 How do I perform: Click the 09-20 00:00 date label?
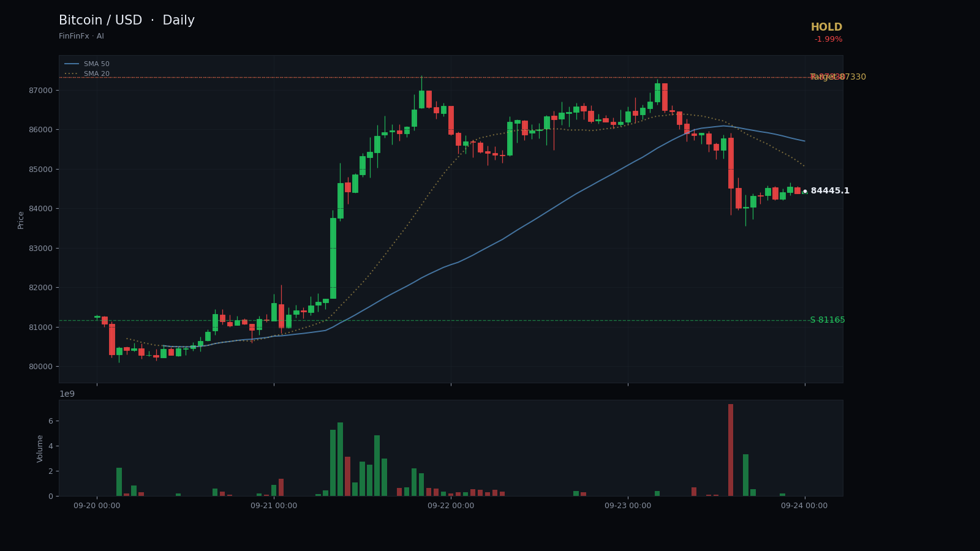click(97, 506)
